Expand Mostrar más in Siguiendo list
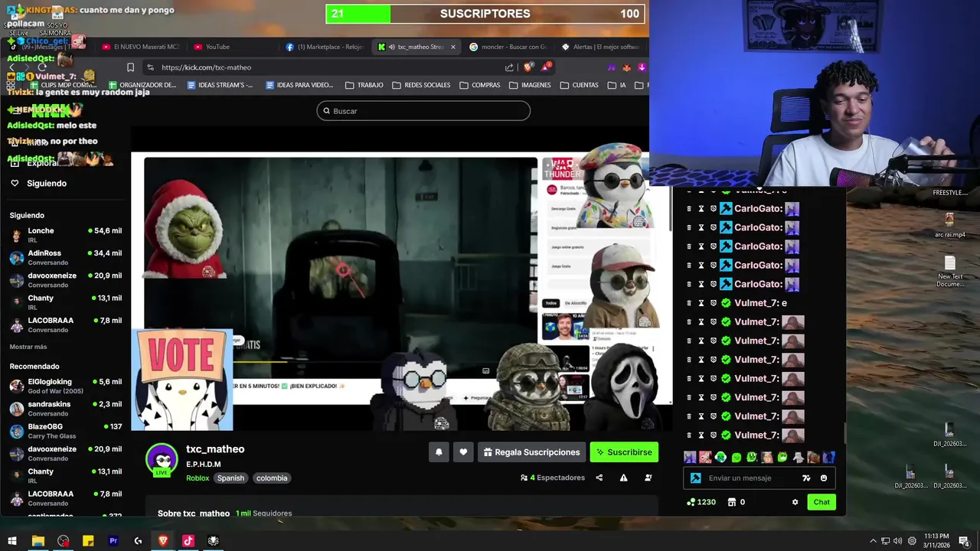This screenshot has width=980, height=551. coord(28,347)
